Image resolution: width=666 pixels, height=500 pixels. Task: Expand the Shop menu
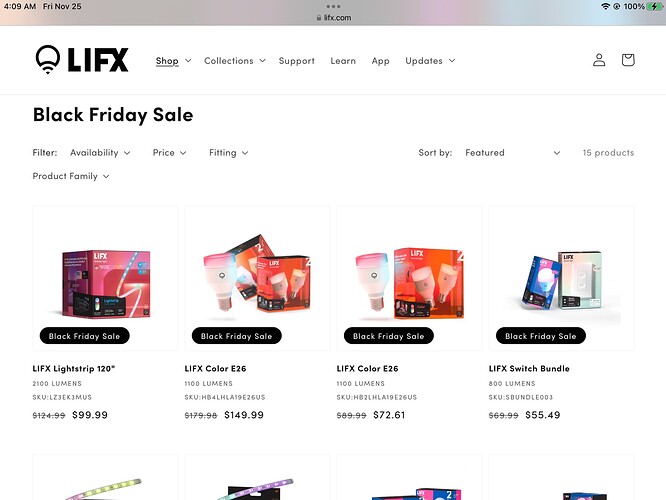(173, 61)
